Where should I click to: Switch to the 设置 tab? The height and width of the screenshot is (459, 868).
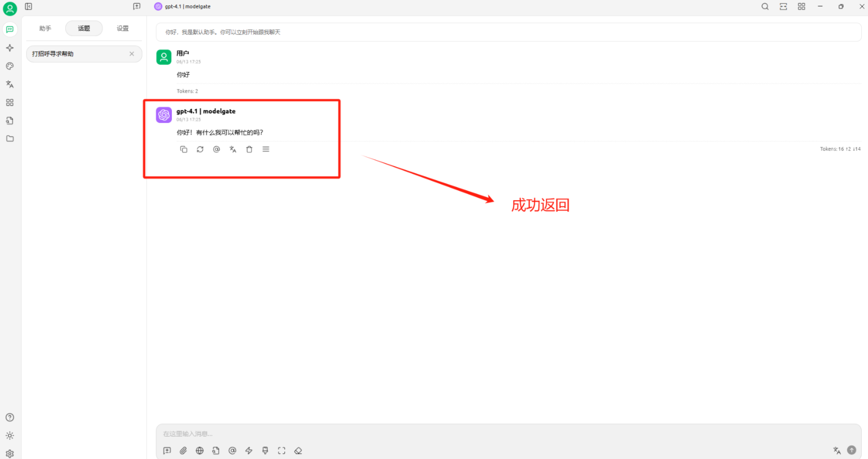[122, 28]
